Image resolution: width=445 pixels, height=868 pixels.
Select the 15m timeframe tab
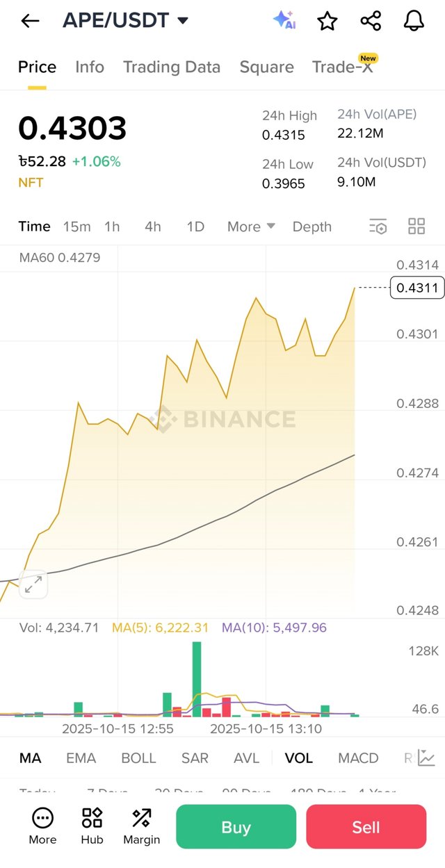click(76, 227)
